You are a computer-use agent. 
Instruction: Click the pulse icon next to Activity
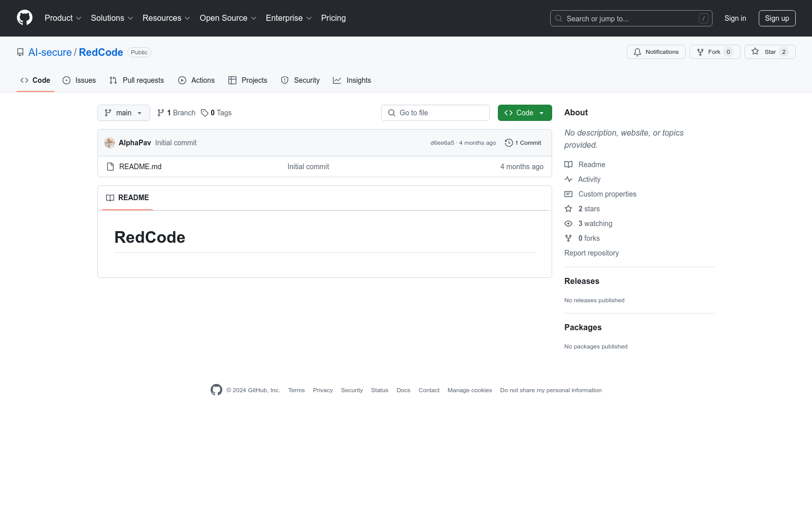[568, 179]
